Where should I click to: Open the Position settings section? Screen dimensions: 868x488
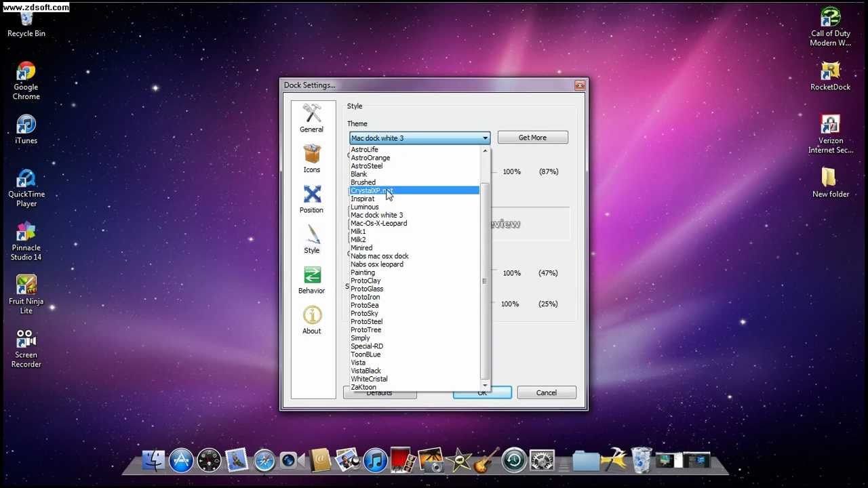pos(312,199)
